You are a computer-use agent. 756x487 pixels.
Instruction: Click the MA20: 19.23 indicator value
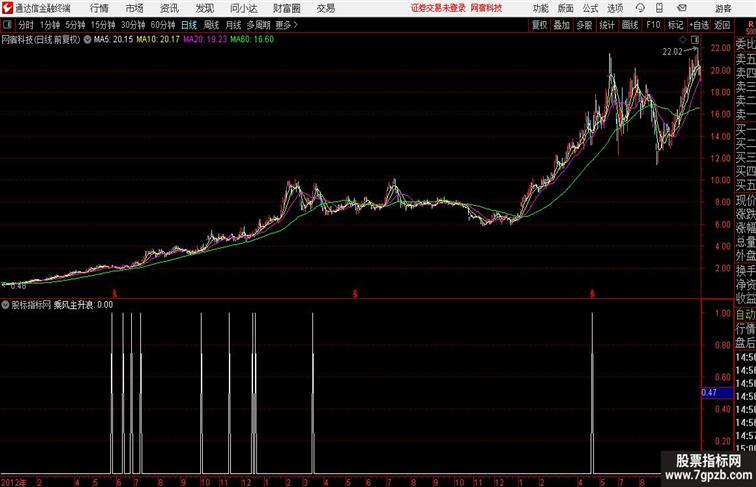205,40
